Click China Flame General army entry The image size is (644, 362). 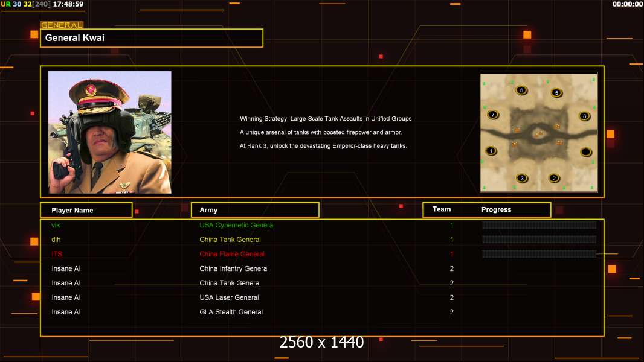point(232,254)
